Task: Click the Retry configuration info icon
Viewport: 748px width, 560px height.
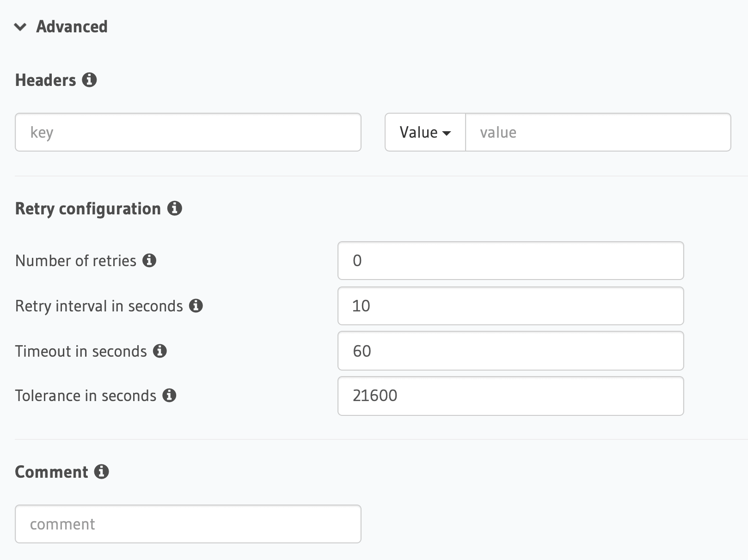Action: (x=175, y=209)
